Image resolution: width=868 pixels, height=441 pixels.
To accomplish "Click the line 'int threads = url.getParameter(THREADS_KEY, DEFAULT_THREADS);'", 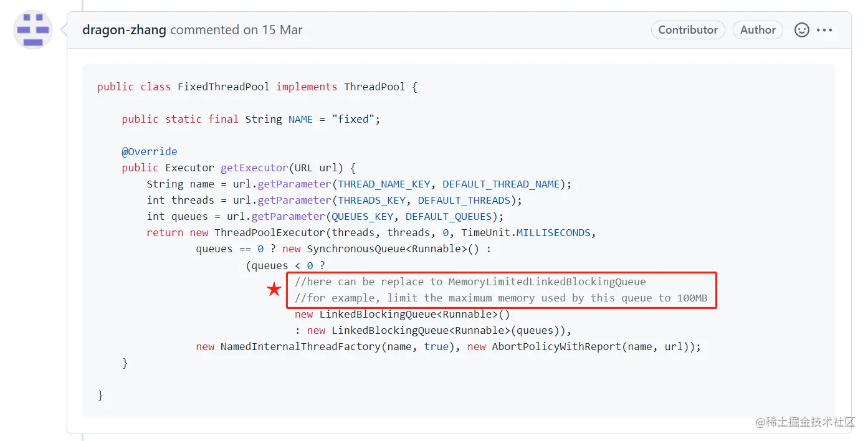I will (335, 200).
